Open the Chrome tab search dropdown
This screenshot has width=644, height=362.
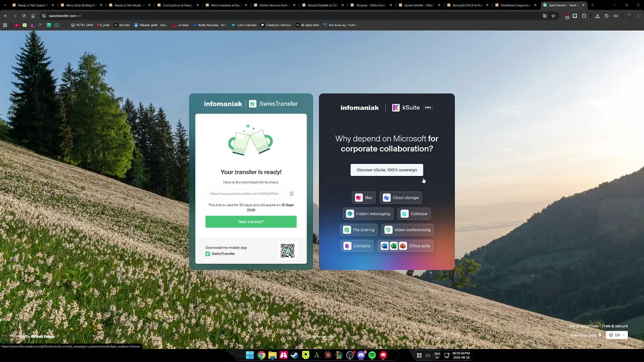(x=6, y=5)
